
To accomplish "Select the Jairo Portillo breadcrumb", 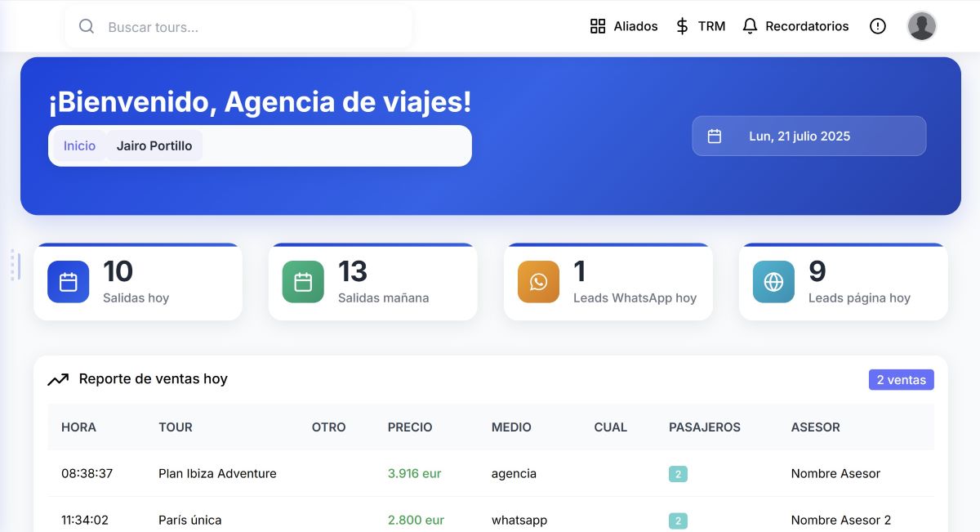I will (x=154, y=145).
